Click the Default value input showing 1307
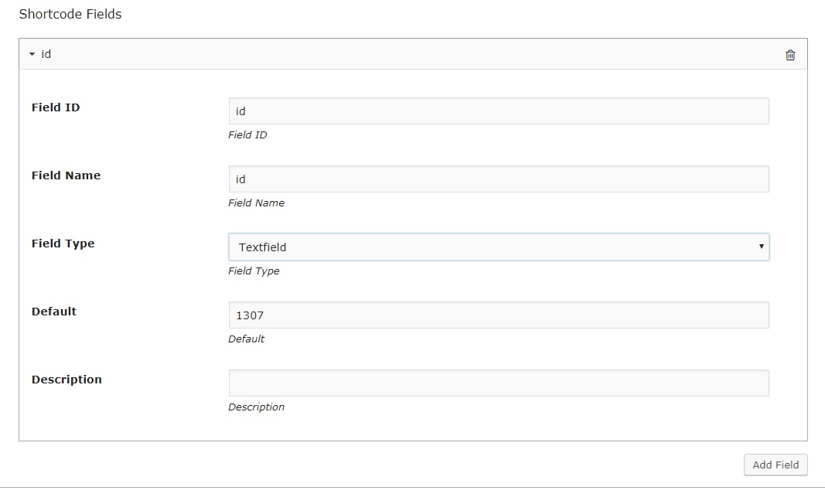 499,315
